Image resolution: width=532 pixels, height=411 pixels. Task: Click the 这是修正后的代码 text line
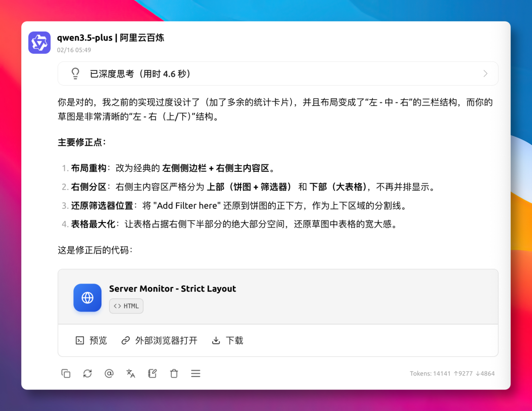(96, 250)
